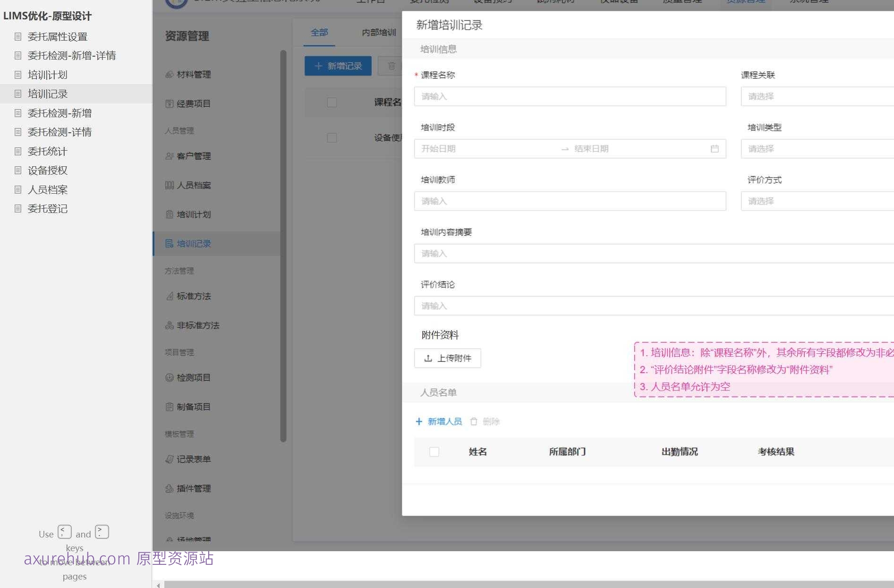Viewport: 894px width, 588px height.
Task: Open 培训类型 dropdown
Action: (x=817, y=149)
